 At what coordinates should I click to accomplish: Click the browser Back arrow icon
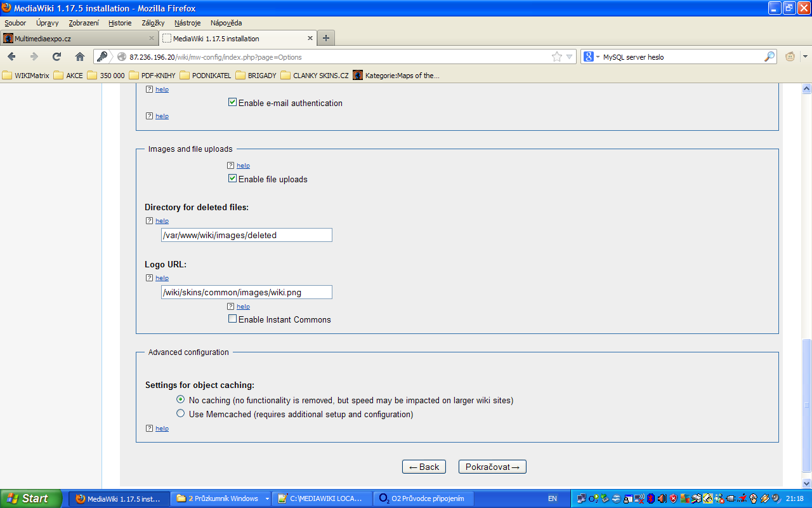12,57
